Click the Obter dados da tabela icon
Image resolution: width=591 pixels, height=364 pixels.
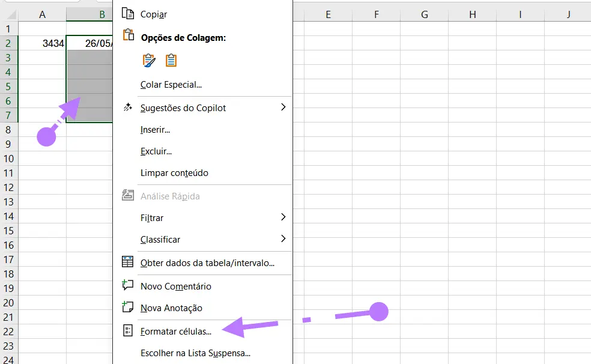click(x=128, y=261)
